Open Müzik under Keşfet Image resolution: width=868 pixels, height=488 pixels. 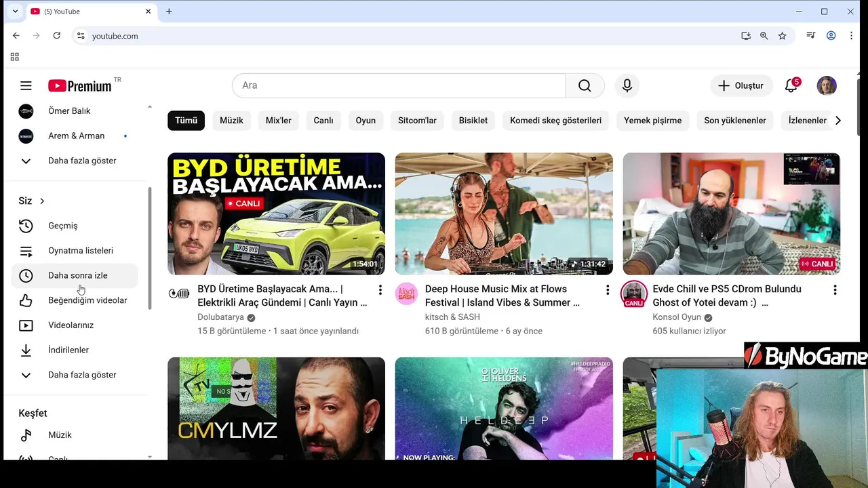(x=75, y=435)
